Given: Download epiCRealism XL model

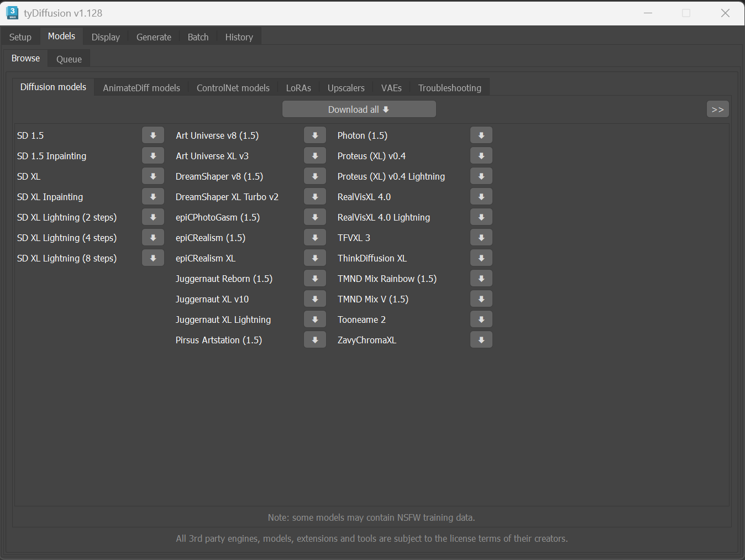Looking at the screenshot, I should pos(315,258).
